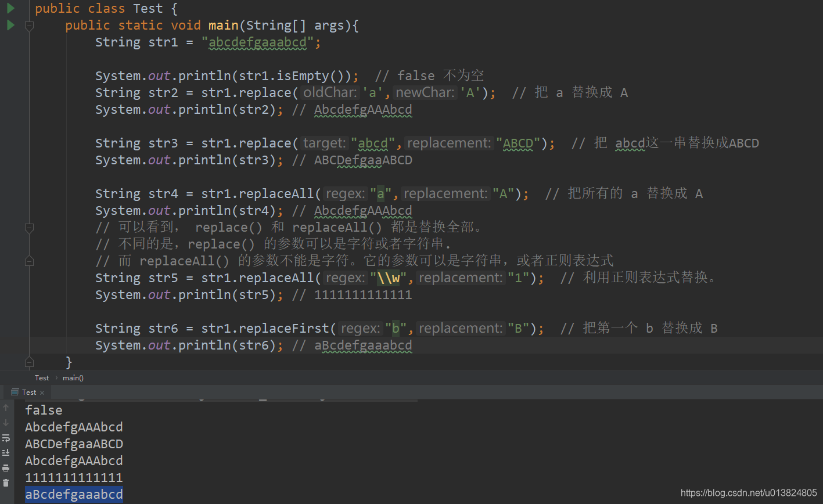Click "B" replacement literal on str6 line

tap(519, 329)
